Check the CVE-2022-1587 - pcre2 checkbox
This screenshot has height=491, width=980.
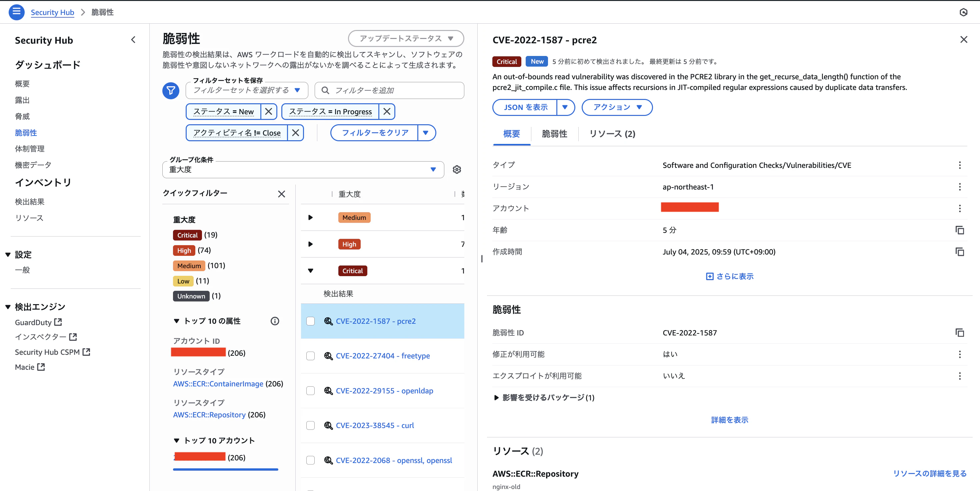(x=310, y=321)
